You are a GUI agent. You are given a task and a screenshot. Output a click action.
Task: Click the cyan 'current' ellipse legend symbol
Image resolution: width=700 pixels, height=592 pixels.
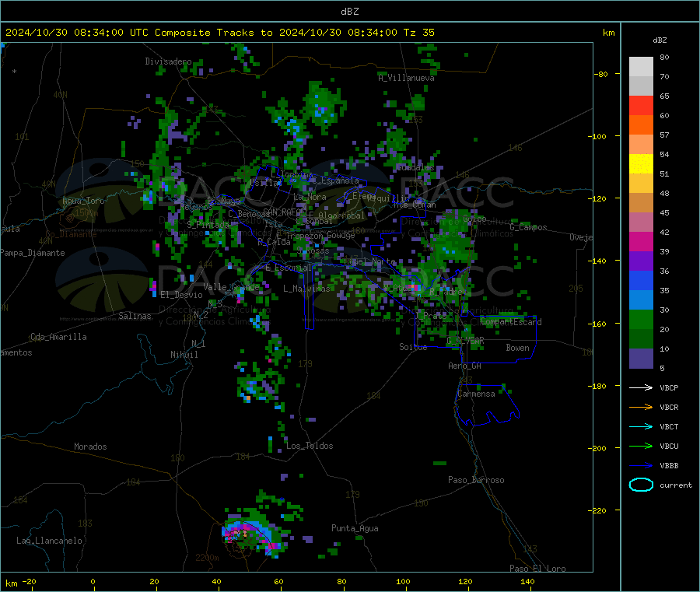pyautogui.click(x=641, y=485)
